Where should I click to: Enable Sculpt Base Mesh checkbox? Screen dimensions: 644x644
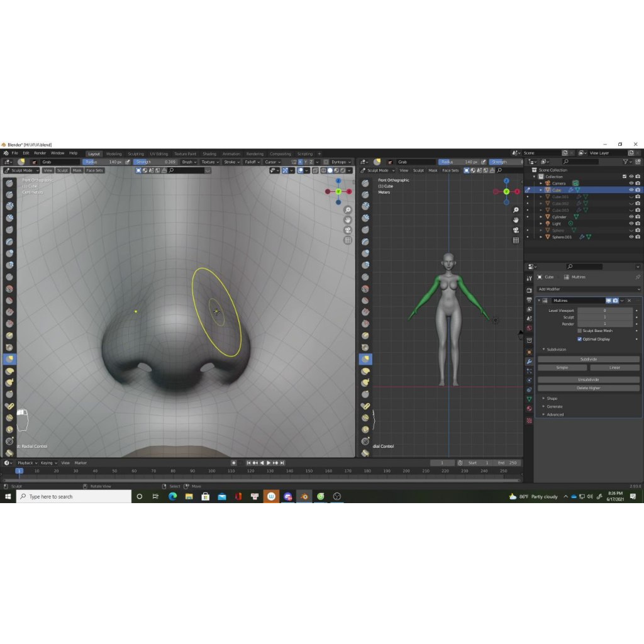coord(579,331)
